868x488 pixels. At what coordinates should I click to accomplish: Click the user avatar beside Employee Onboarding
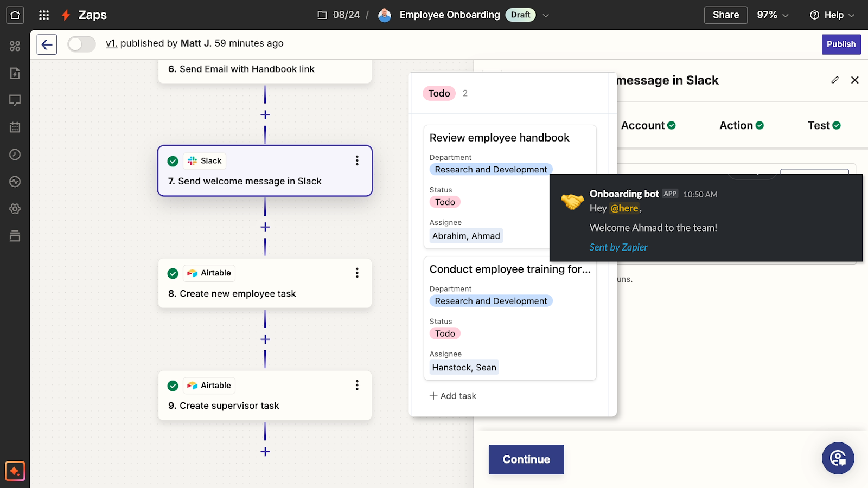pyautogui.click(x=385, y=15)
